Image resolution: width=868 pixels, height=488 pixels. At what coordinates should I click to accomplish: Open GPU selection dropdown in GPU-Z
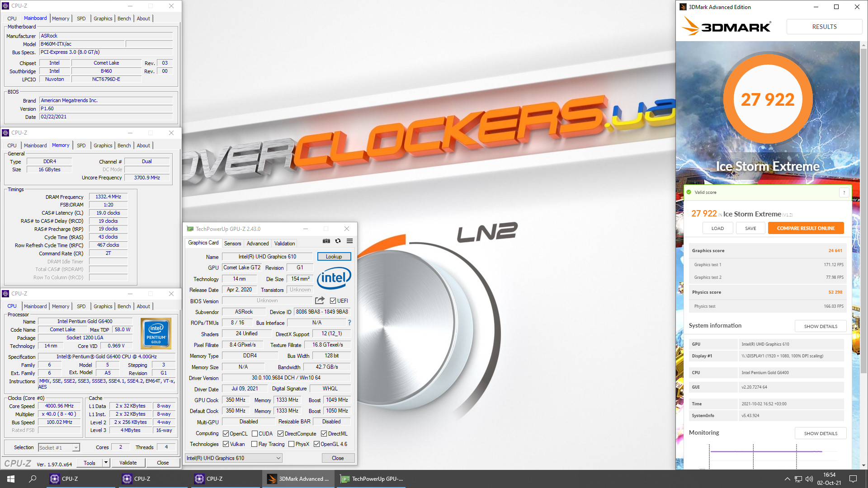pos(234,458)
